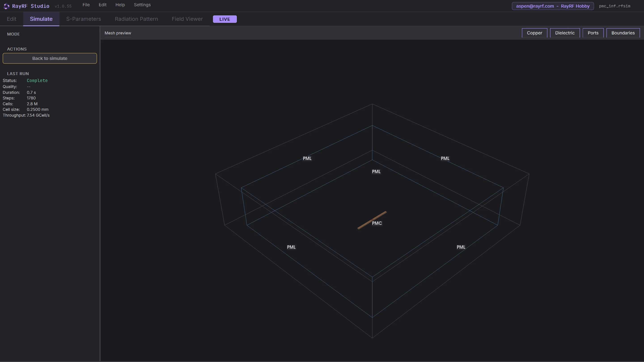Image resolution: width=644 pixels, height=362 pixels.
Task: Click the Mesh preview label
Action: [x=118, y=33]
